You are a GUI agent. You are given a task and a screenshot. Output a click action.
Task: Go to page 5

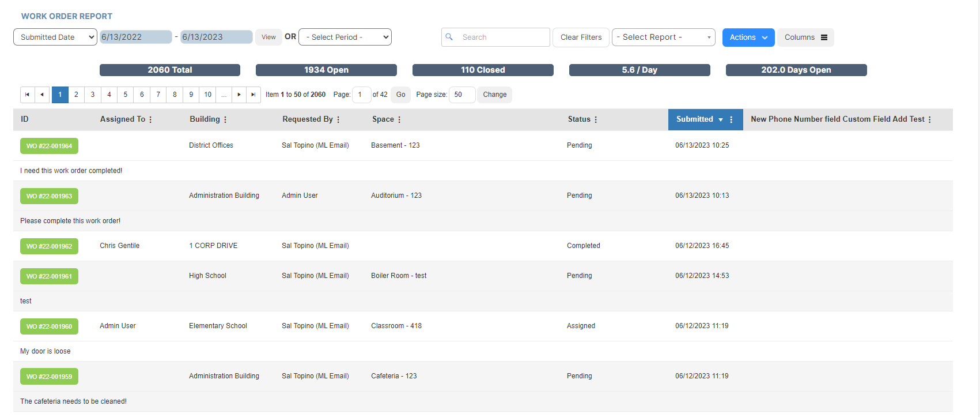(x=126, y=95)
